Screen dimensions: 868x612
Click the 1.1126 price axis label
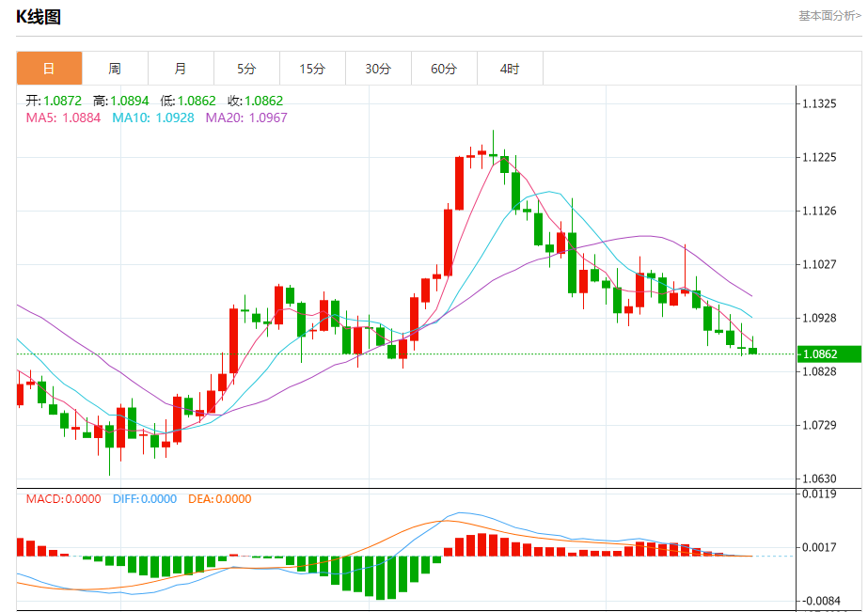tap(820, 211)
